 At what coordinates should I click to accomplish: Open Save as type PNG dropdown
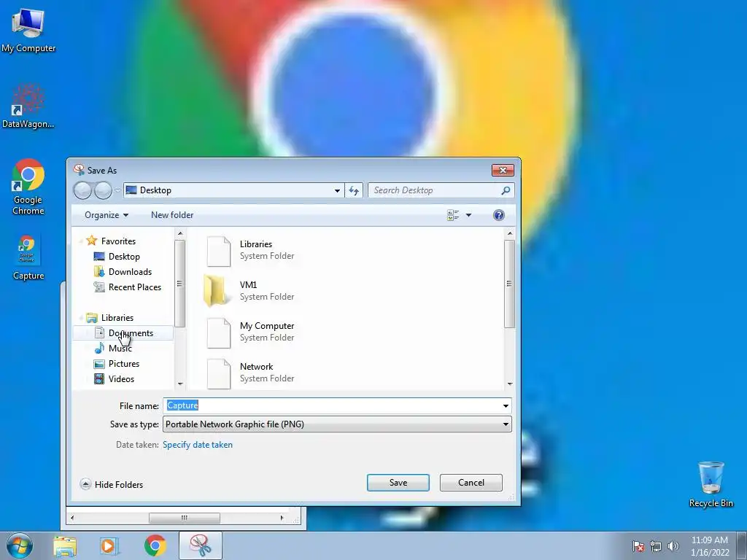coord(337,424)
